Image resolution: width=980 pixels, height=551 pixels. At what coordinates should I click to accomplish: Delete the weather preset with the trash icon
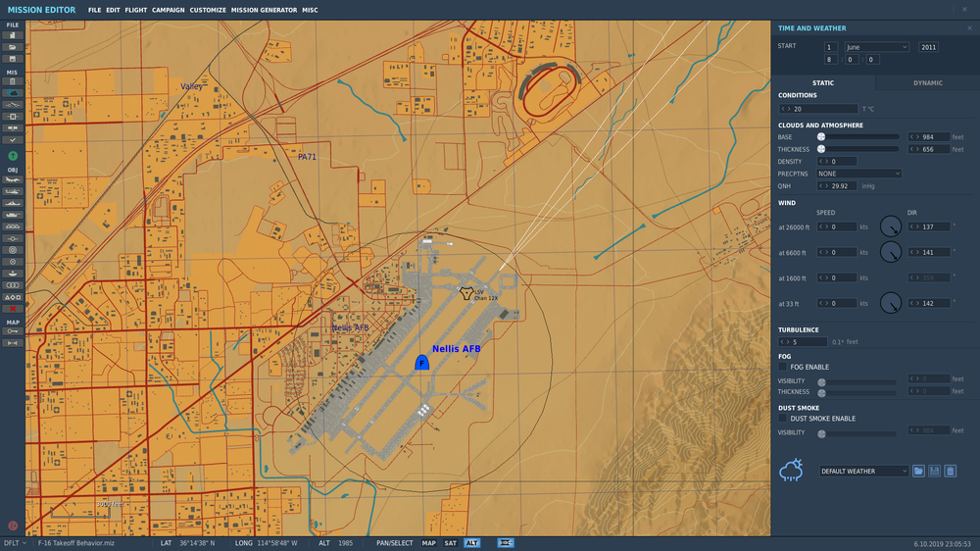coord(950,471)
